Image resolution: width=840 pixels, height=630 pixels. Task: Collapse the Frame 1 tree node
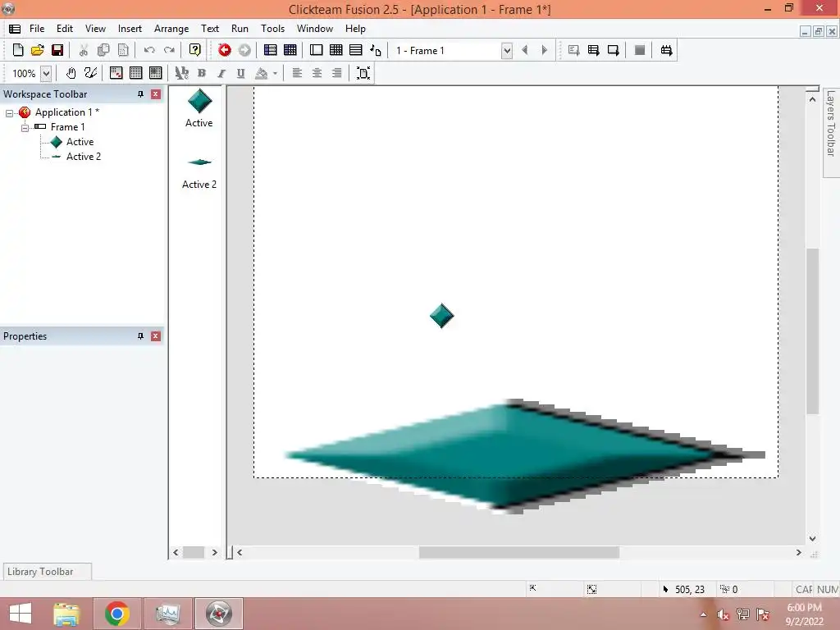[25, 127]
